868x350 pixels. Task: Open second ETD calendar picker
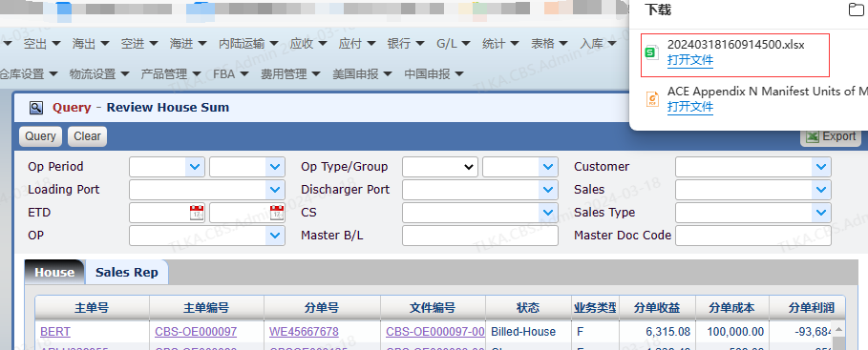(x=277, y=213)
